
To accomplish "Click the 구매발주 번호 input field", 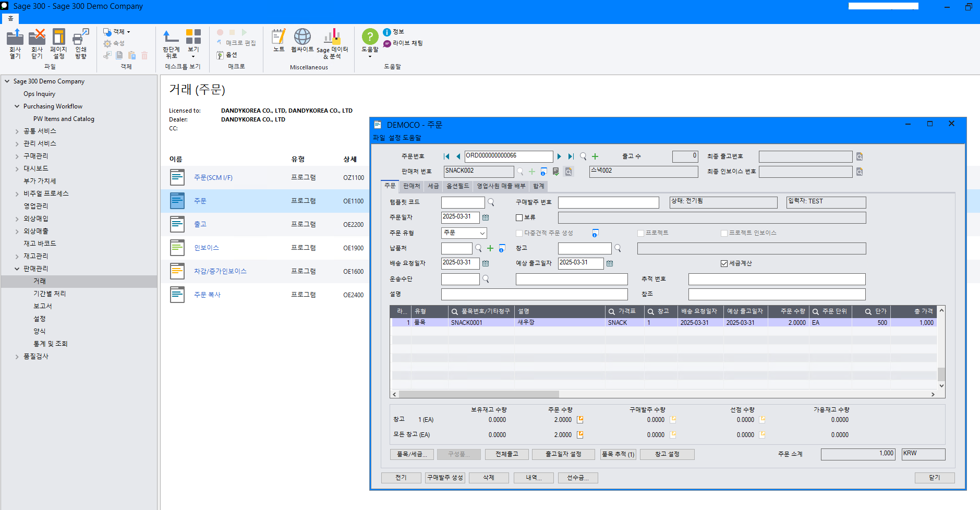I will tap(609, 202).
